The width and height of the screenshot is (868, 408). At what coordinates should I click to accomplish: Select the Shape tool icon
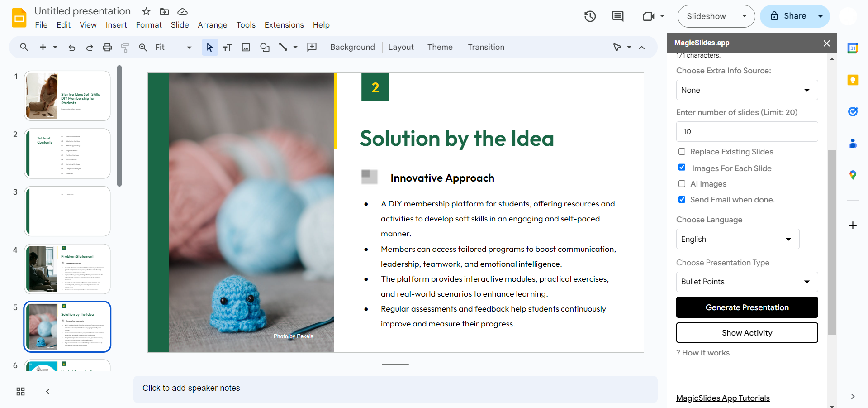coord(265,48)
